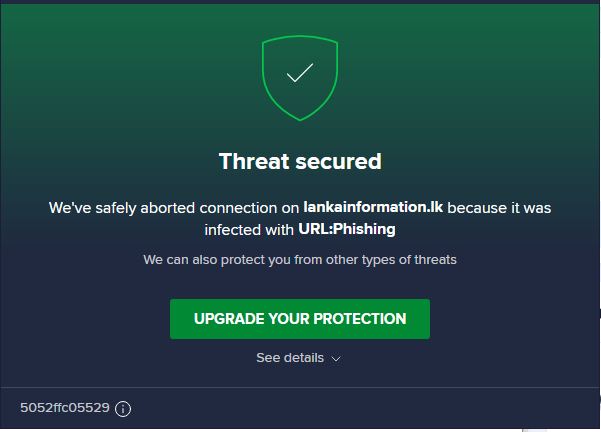Click the See details link text

tap(290, 358)
